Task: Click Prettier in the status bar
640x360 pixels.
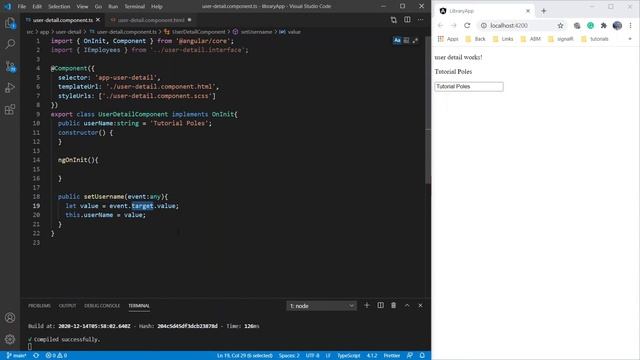Action: 392,356
